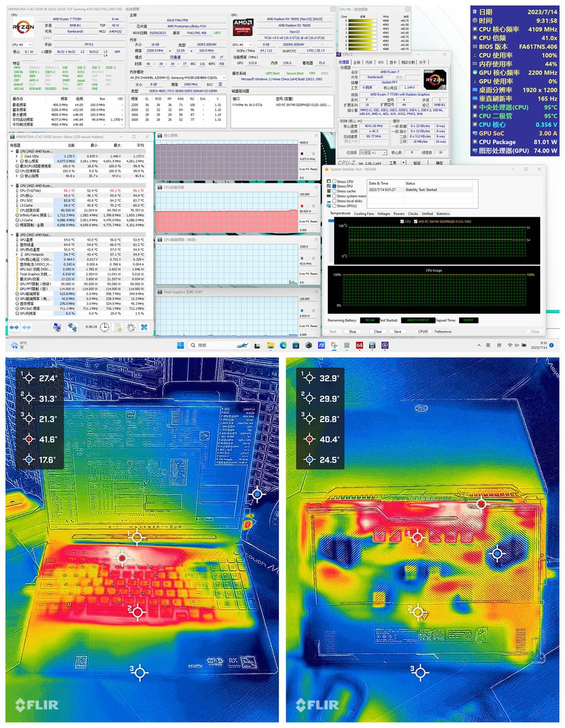This screenshot has height=728, width=565.
Task: Click Wi-Fi network tray icon
Action: pyautogui.click(x=510, y=345)
